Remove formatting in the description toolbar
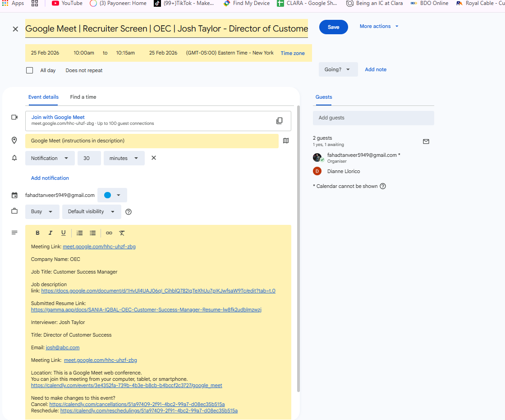Viewport: 505px width, 420px height. [122, 233]
